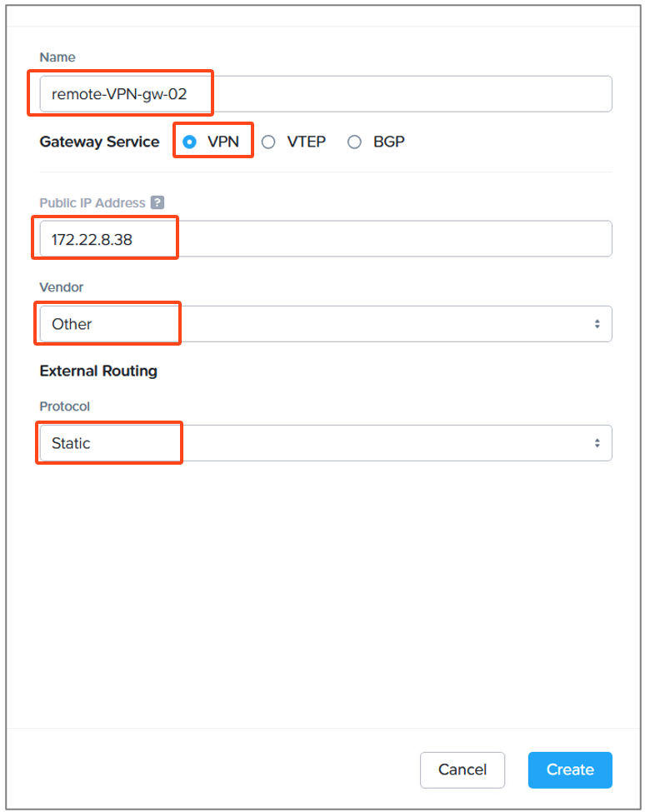Open the Protocol dropdown showing Static
The image size is (645, 812).
325,443
